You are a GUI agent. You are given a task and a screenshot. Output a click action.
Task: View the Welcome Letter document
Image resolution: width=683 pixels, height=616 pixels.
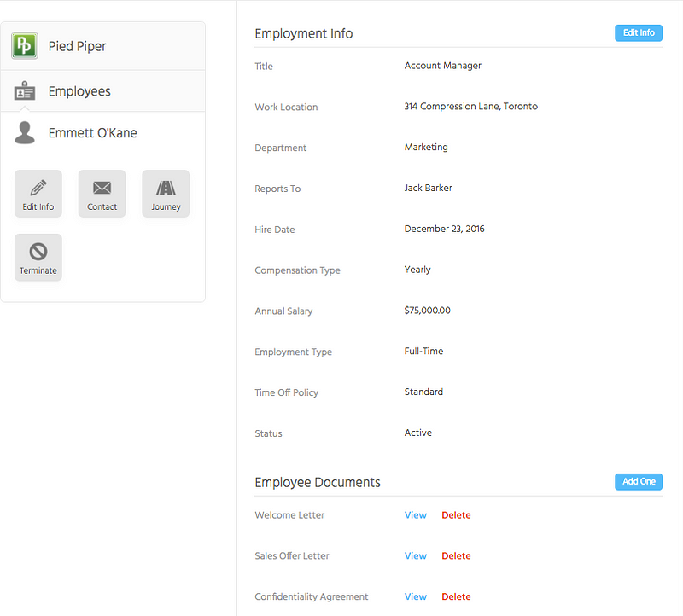416,515
